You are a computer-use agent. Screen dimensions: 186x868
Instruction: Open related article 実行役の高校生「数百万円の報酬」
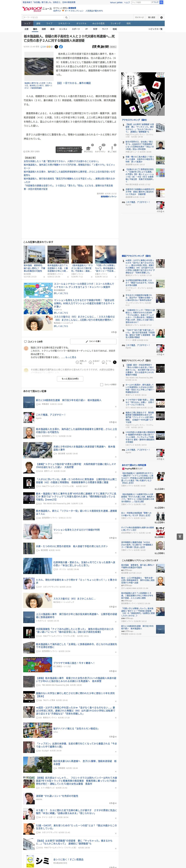[x=69, y=180]
